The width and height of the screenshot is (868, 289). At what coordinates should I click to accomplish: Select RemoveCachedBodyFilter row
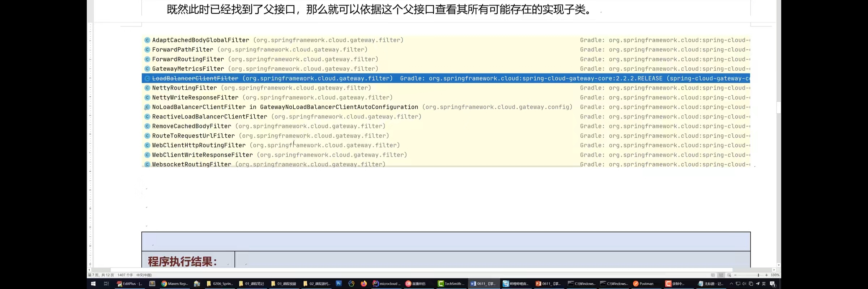tap(446, 126)
